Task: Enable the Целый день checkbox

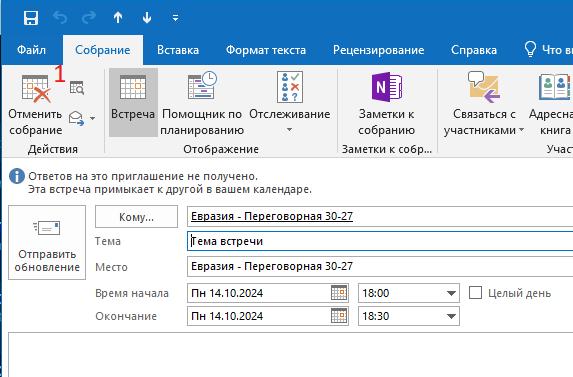Action: [x=475, y=293]
